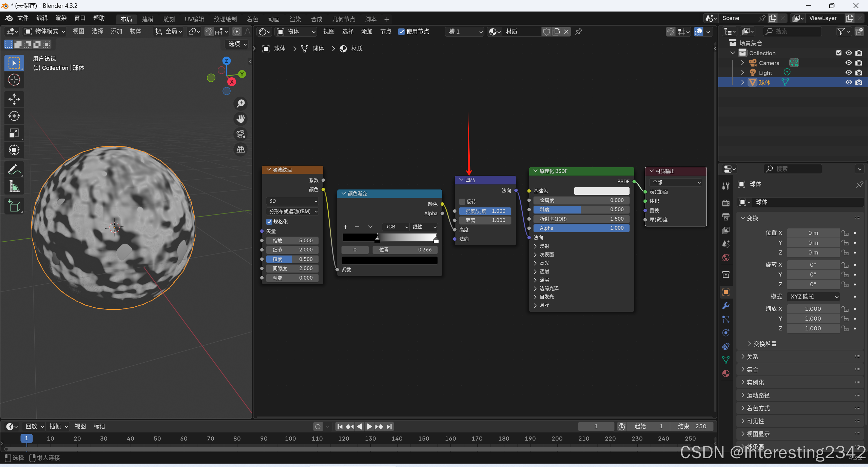Hide the Light object in viewport
868x467 pixels.
click(848, 73)
